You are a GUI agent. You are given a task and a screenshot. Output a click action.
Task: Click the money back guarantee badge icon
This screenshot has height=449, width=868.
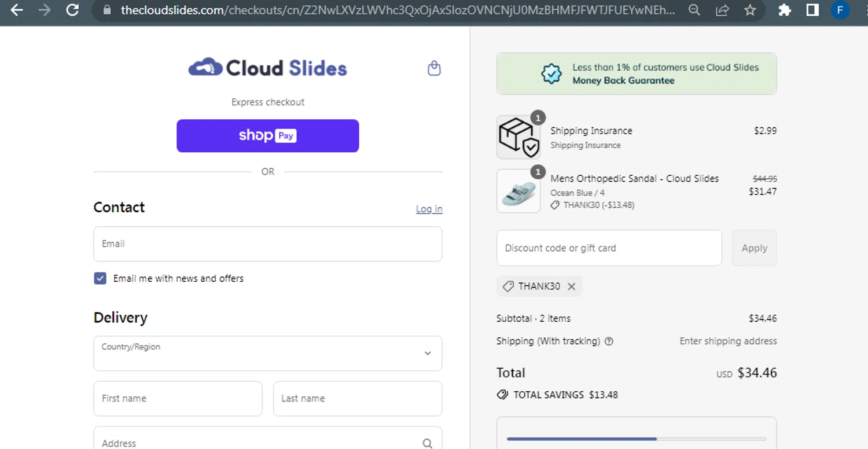[551, 73]
